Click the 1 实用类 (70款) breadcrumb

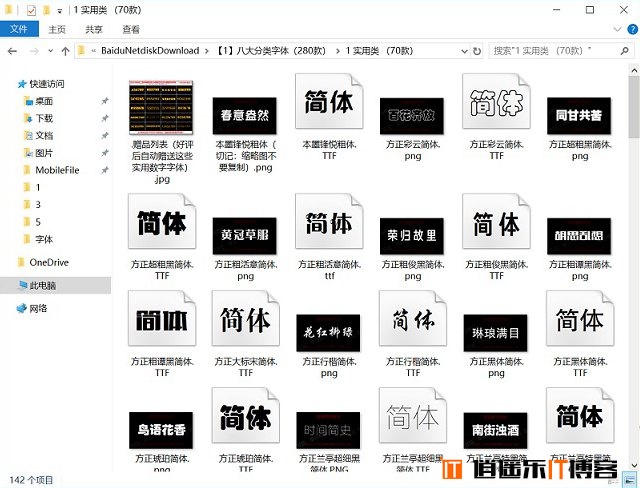pos(379,51)
